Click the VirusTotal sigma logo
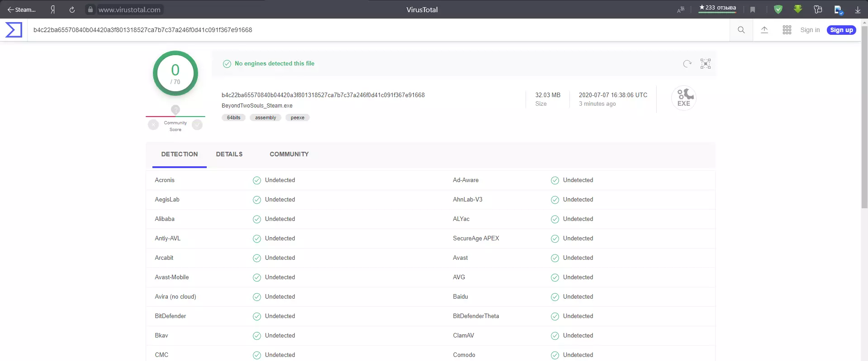The height and width of the screenshot is (361, 868). point(14,30)
